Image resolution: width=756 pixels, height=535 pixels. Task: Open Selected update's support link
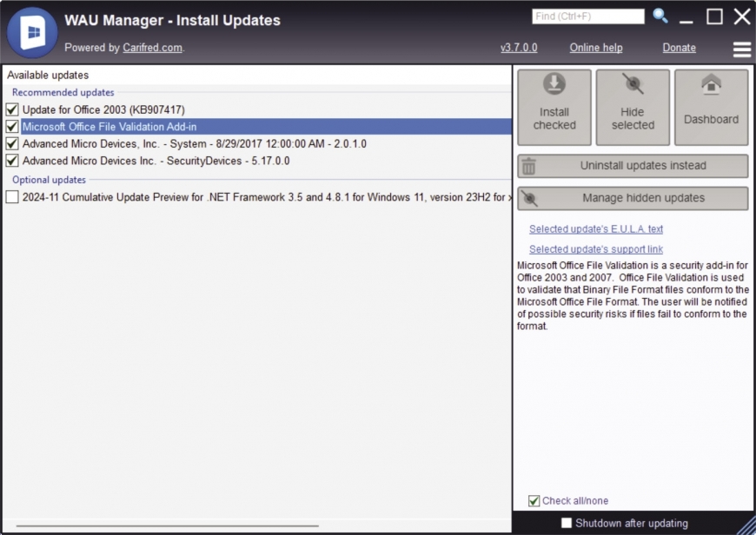click(596, 249)
